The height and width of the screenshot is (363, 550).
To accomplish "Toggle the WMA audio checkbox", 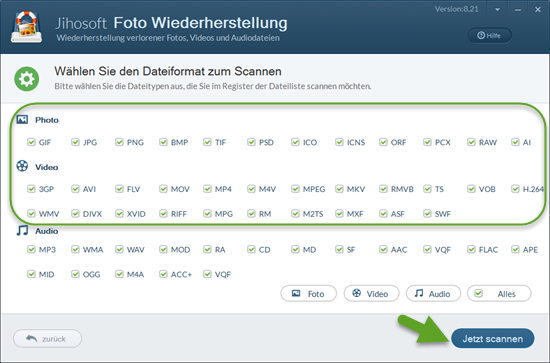I will (x=75, y=249).
